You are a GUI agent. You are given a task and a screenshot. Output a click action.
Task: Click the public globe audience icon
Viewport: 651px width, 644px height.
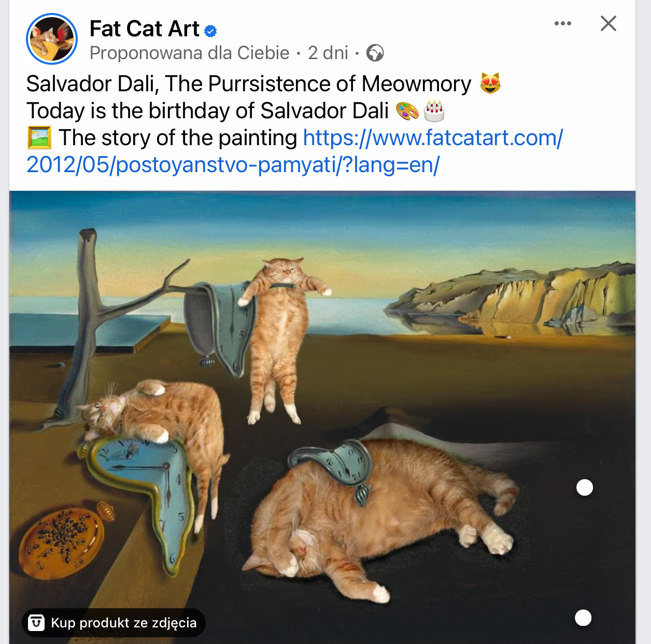click(375, 53)
